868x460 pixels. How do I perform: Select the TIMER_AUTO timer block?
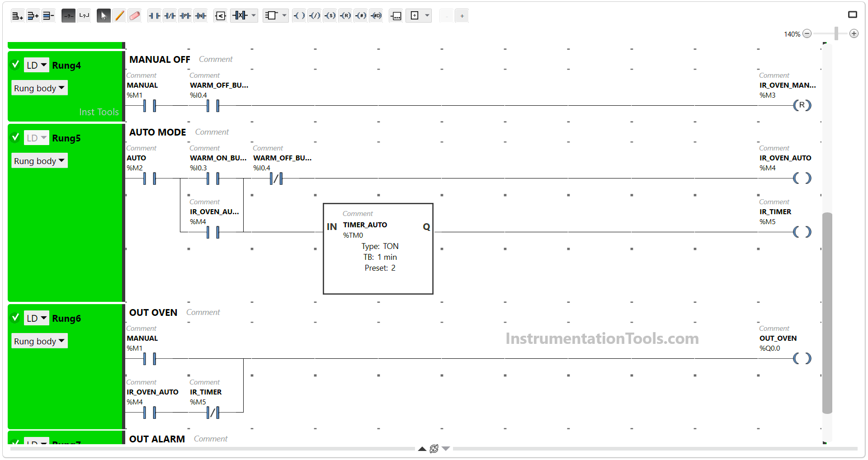click(x=378, y=249)
